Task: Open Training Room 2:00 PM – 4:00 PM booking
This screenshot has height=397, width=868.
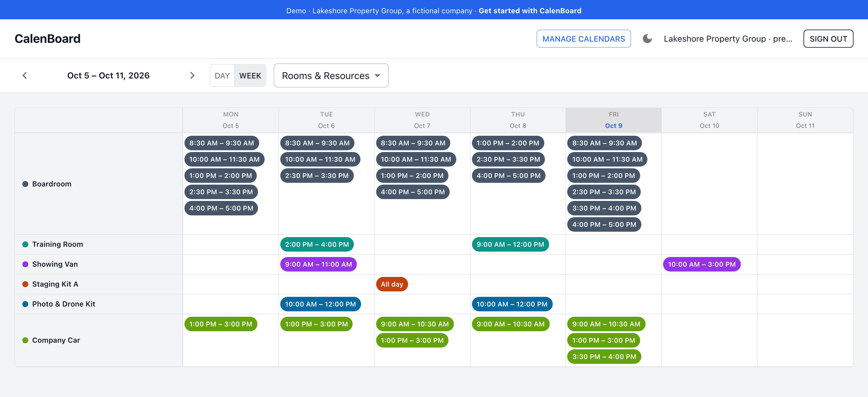Action: [317, 244]
